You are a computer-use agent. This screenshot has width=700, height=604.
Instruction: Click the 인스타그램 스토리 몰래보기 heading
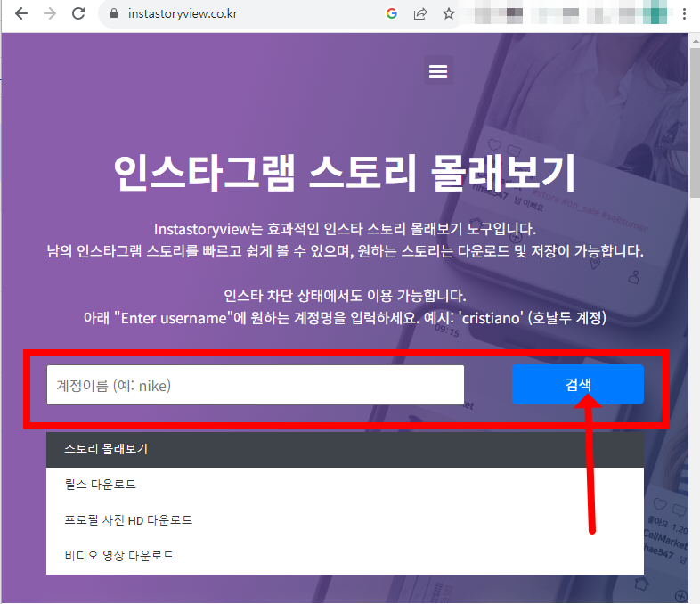coord(344,173)
